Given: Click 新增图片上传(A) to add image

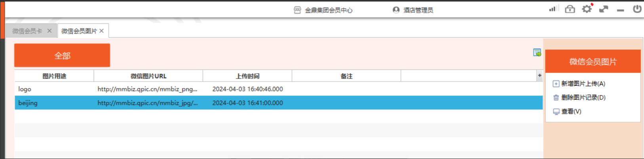Looking at the screenshot, I should tap(583, 84).
